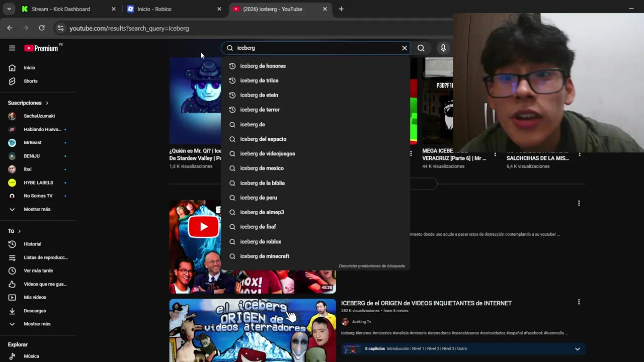Screen dimensions: 644x362
Task: Pick suggestion iceberg de peru
Action: pyautogui.click(x=315, y=198)
